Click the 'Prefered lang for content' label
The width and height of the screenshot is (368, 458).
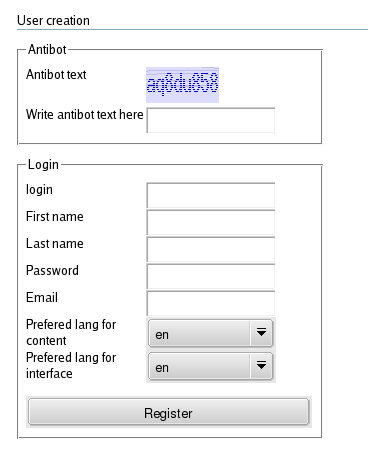[71, 332]
